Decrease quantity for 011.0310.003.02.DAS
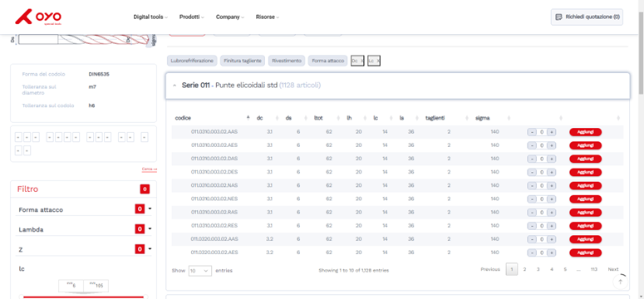 (x=532, y=159)
